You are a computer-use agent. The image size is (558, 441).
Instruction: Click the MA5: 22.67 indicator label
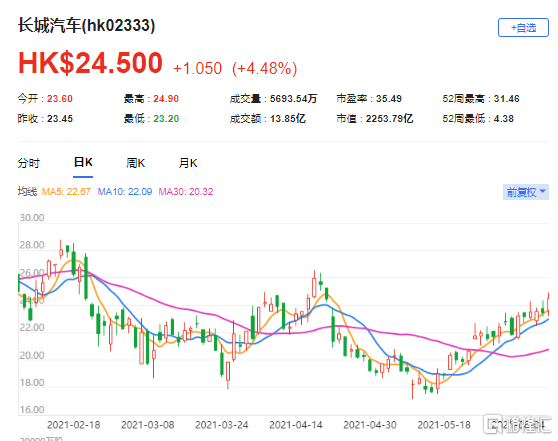click(66, 191)
